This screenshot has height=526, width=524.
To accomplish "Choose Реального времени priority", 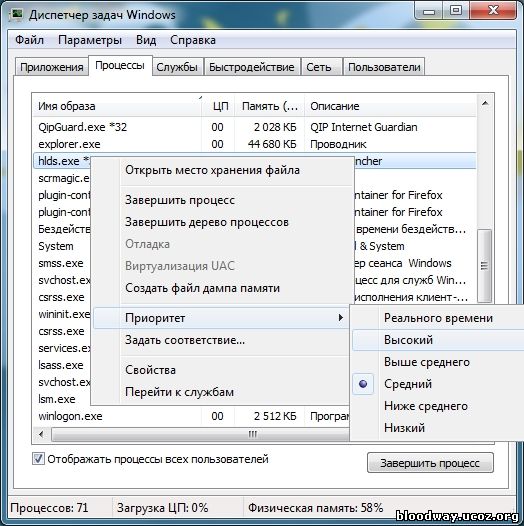I will 438,318.
